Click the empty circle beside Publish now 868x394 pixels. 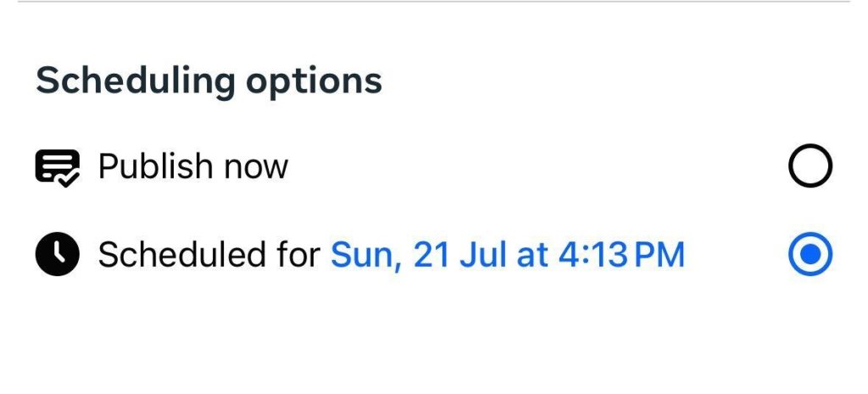(x=810, y=166)
